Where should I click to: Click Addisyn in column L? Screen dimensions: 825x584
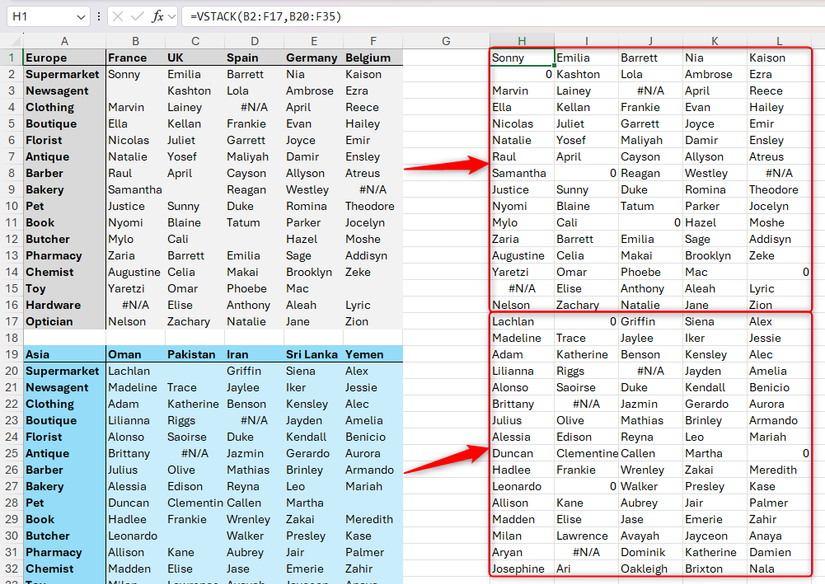tap(779, 239)
